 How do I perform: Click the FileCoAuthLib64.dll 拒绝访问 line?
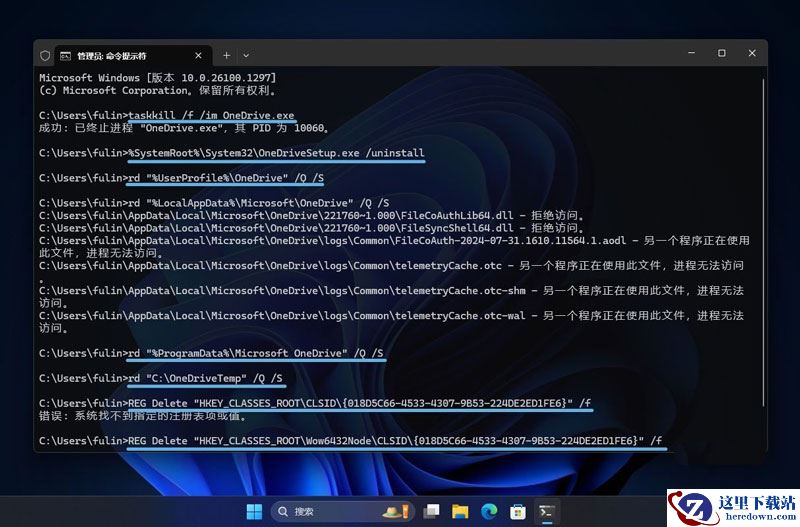point(311,215)
